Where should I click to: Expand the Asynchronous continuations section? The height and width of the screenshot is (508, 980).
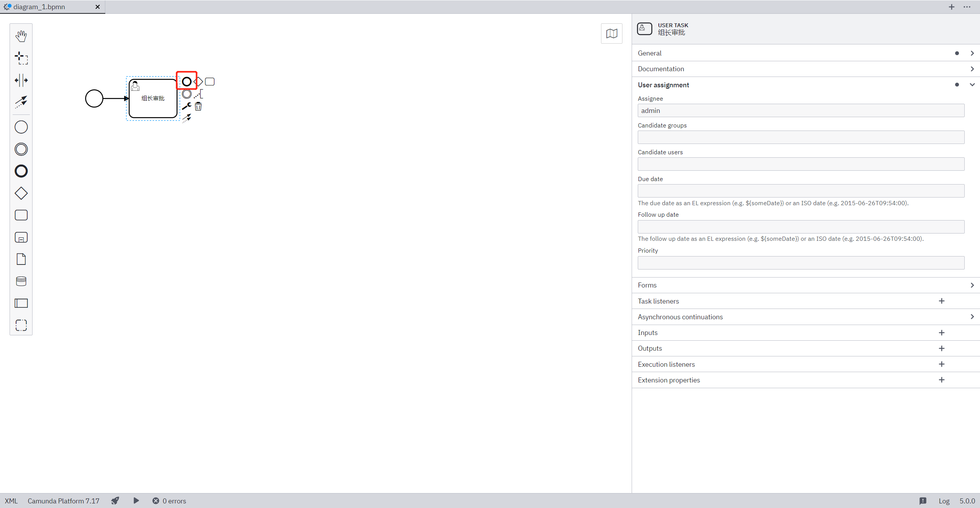(x=806, y=317)
